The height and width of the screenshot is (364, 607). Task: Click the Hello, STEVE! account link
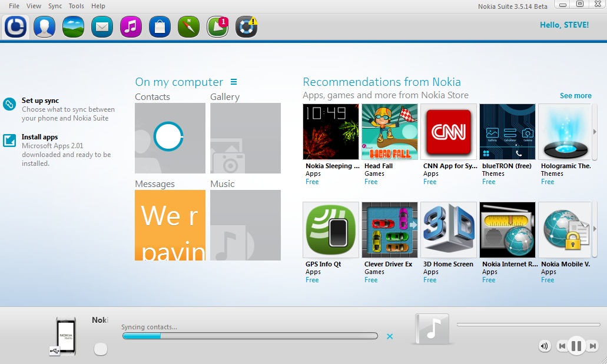coord(564,25)
